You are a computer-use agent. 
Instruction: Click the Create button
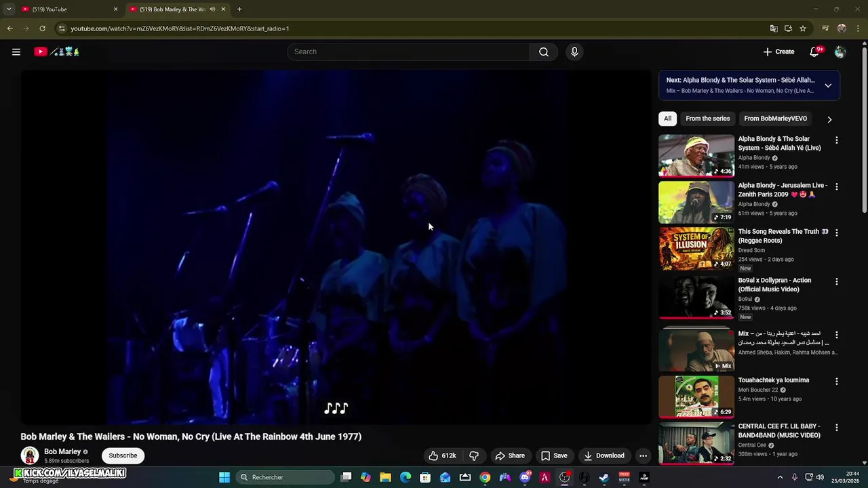coord(778,52)
